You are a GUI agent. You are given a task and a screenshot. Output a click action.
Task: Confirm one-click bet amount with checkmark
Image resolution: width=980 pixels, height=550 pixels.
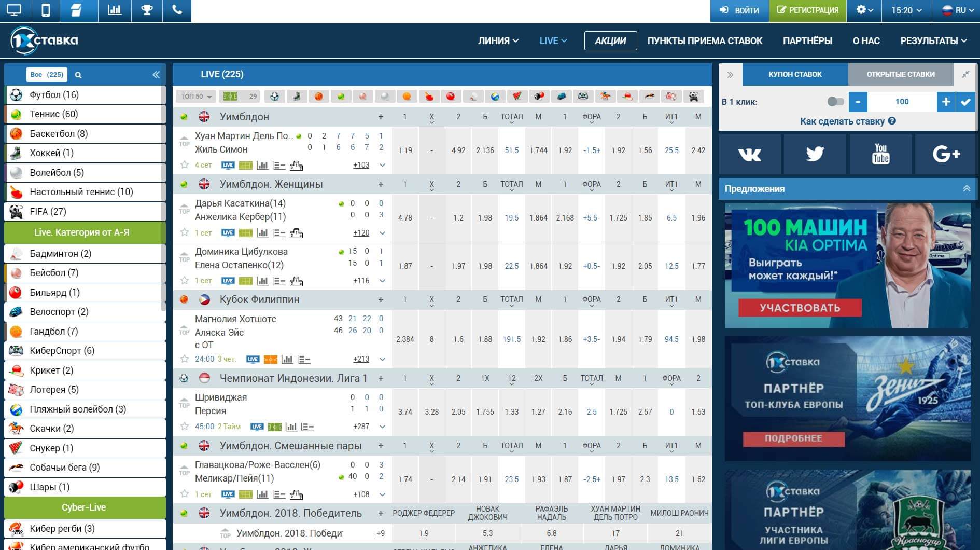tap(965, 102)
